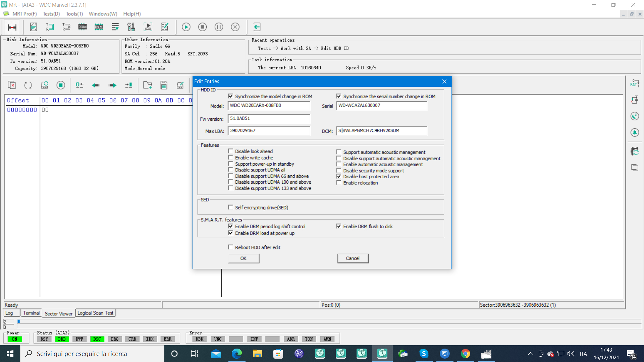Click the RST reset icon on right sidebar
Image resolution: width=644 pixels, height=362 pixels.
click(635, 83)
